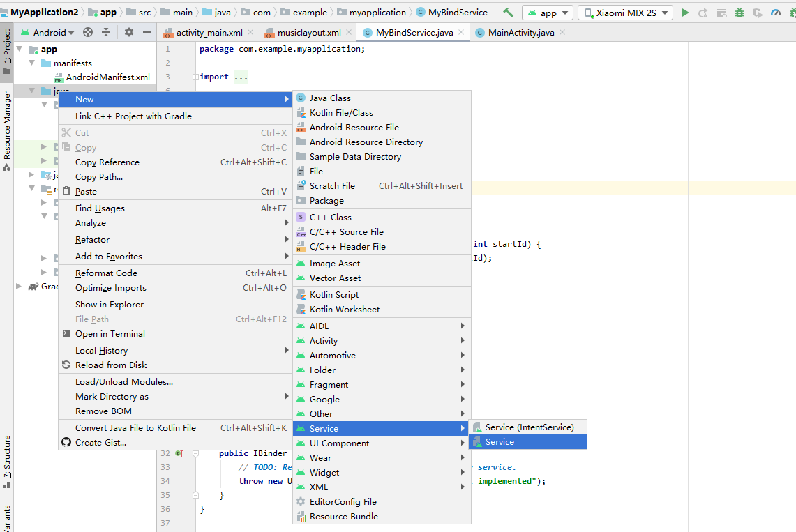This screenshot has height=532, width=796.
Task: Close the musiclayout.xml tab
Action: click(x=349, y=32)
